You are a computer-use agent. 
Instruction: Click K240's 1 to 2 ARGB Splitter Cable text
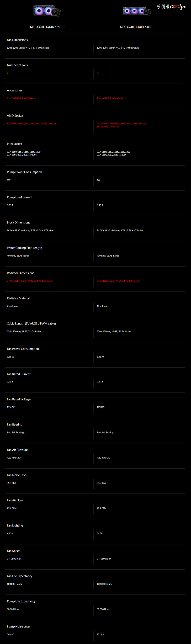pos(22,98)
